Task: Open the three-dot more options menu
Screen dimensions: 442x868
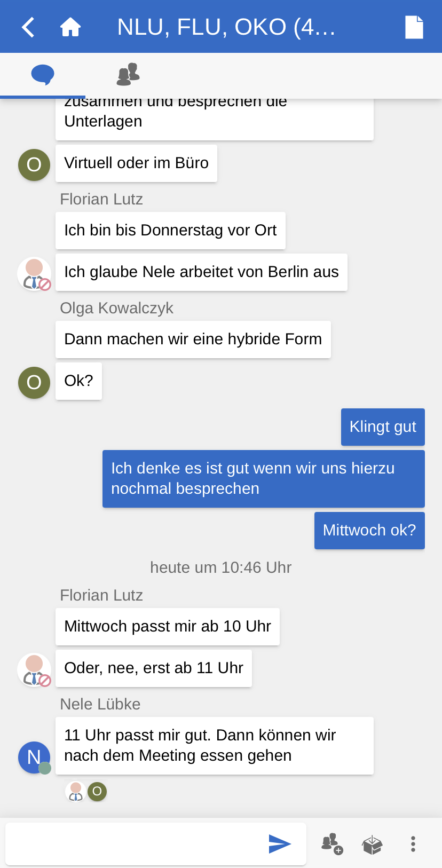Action: pyautogui.click(x=413, y=844)
